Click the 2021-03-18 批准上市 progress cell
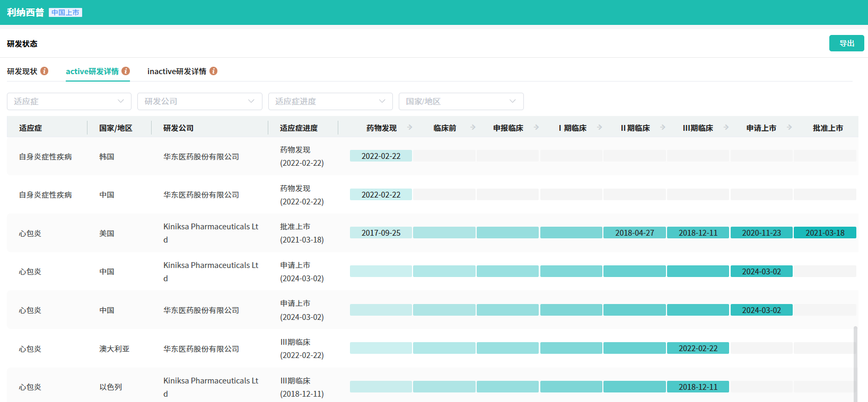This screenshot has height=402, width=868. coord(825,233)
